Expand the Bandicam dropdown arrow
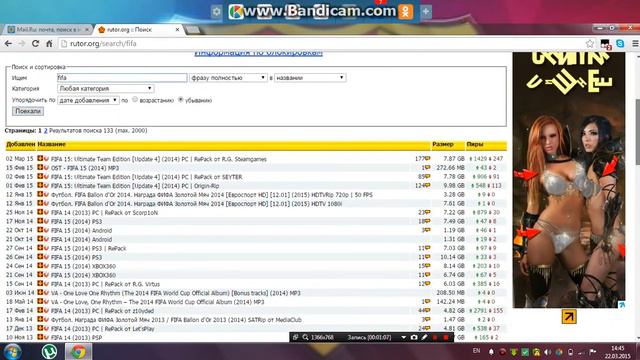 (x=403, y=337)
